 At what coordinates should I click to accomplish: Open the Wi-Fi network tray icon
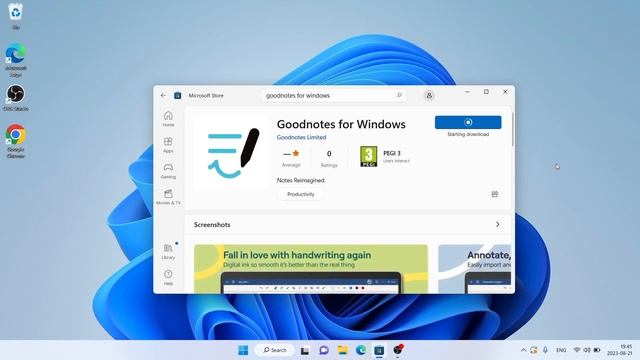pyautogui.click(x=577, y=350)
